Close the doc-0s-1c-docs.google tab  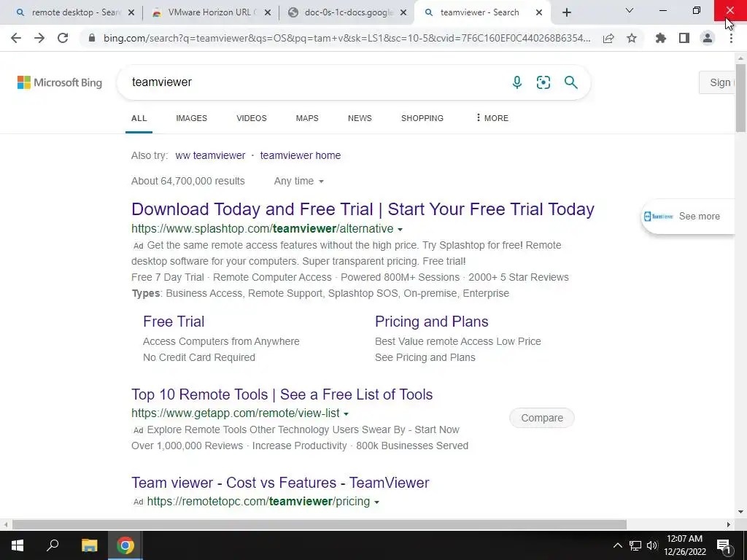click(403, 12)
